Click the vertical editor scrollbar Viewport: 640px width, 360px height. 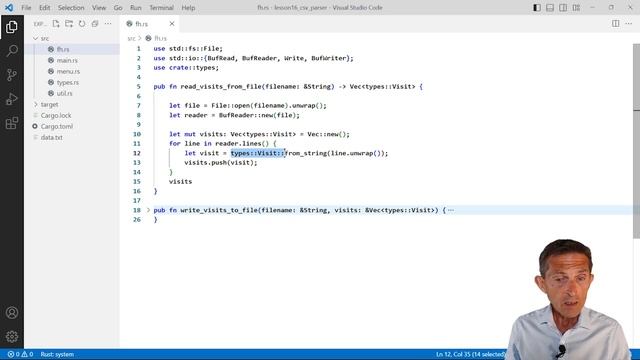(636, 141)
